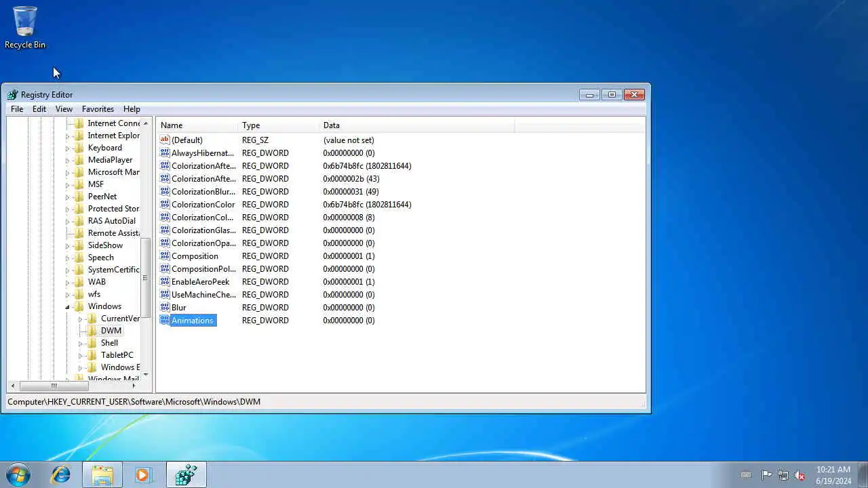Click the ColorizationOpa... DWORD icon
This screenshot has height=488, width=868.
tap(164, 243)
